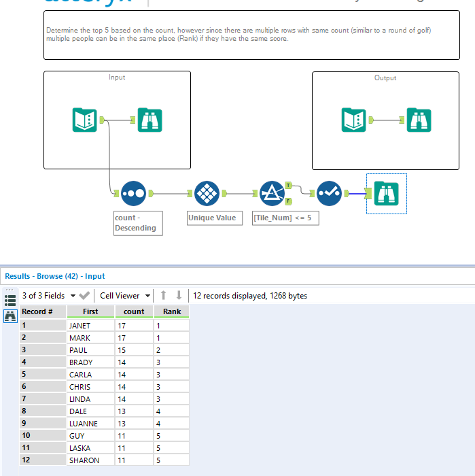Image resolution: width=475 pixels, height=476 pixels.
Task: Click the count column header
Action: coord(134,311)
